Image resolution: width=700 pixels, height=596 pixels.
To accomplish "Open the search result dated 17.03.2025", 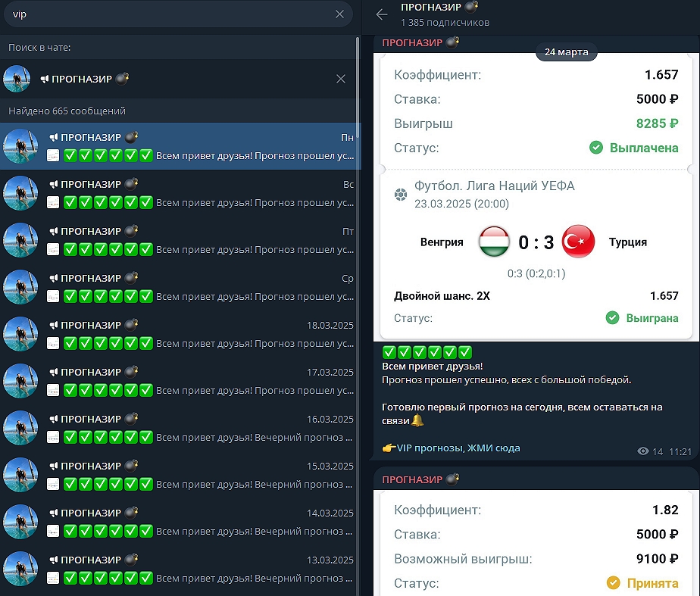I will (x=179, y=381).
